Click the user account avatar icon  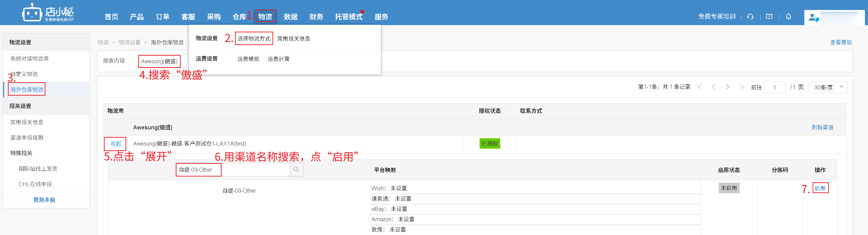813,18
